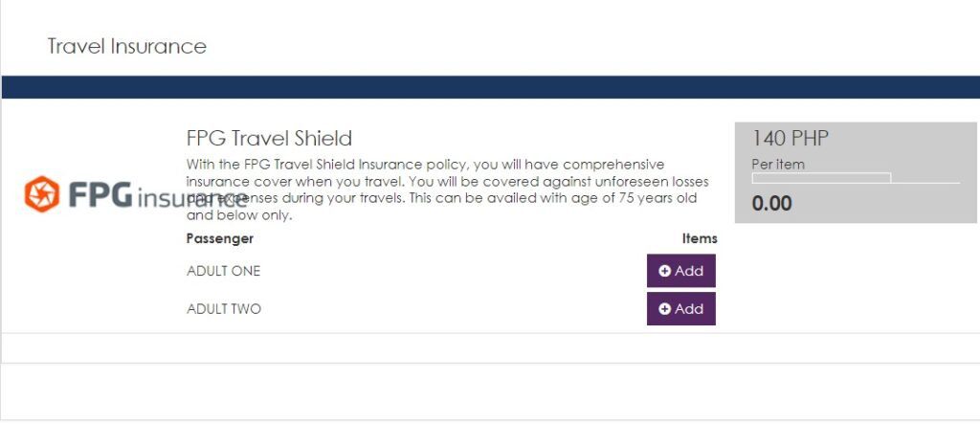The width and height of the screenshot is (980, 424).
Task: Click the empty box under Per item
Action: point(821,178)
